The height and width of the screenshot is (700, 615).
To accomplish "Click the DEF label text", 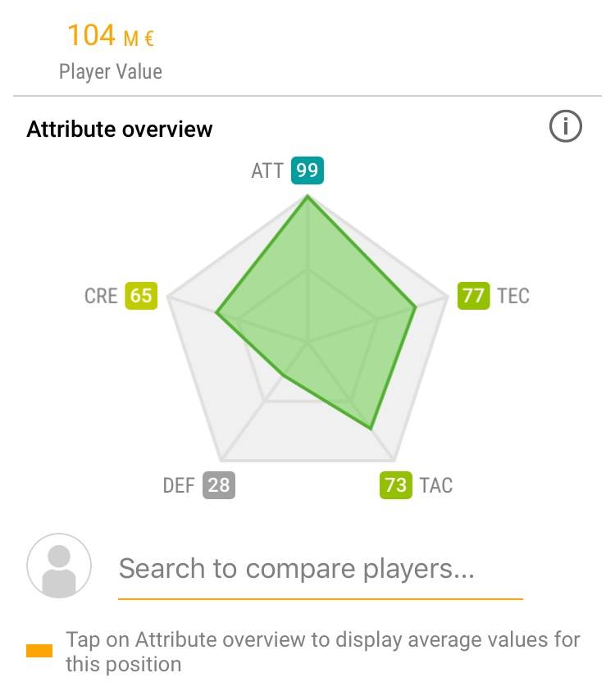I will (179, 486).
